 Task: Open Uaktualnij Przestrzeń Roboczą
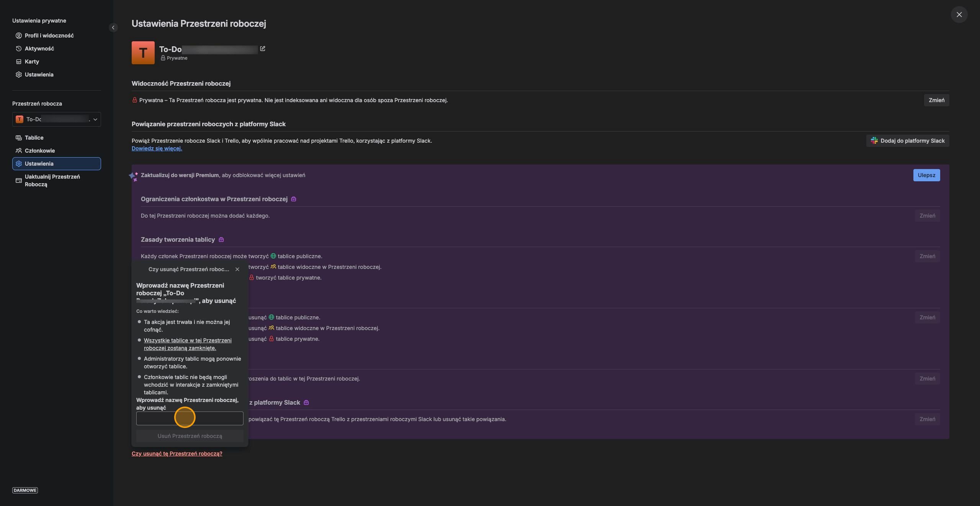tap(57, 181)
